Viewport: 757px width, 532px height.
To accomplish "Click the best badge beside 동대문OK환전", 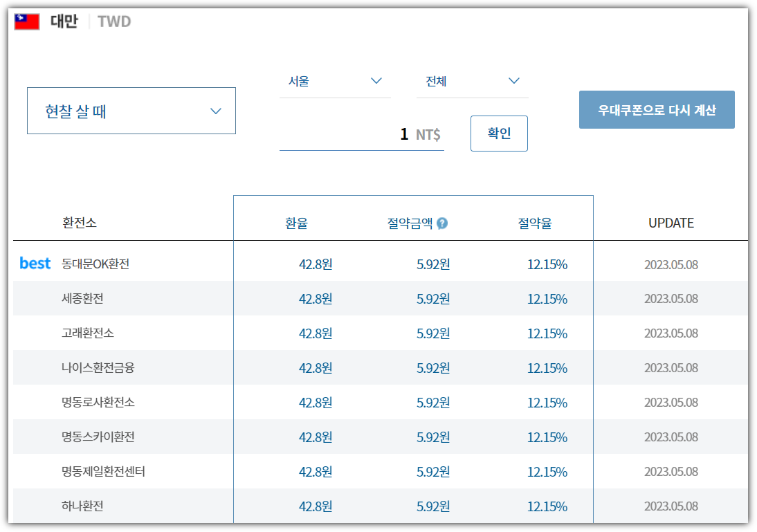I will pos(35,263).
